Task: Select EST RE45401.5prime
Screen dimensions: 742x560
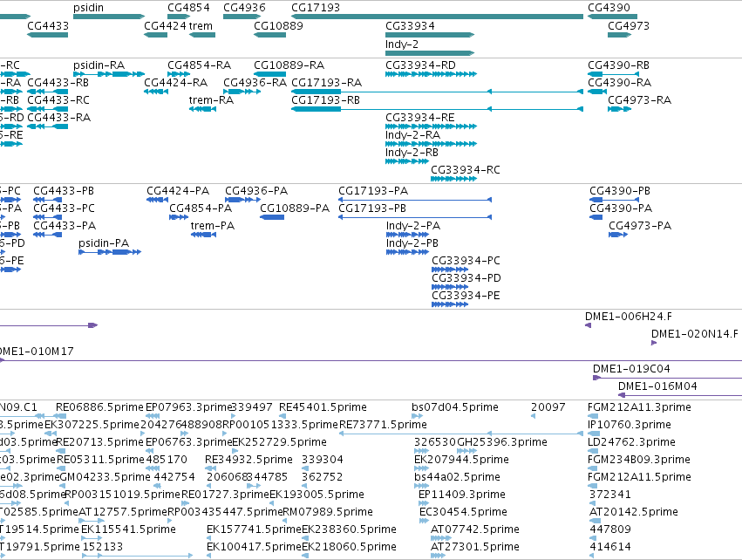Action: pos(283,416)
